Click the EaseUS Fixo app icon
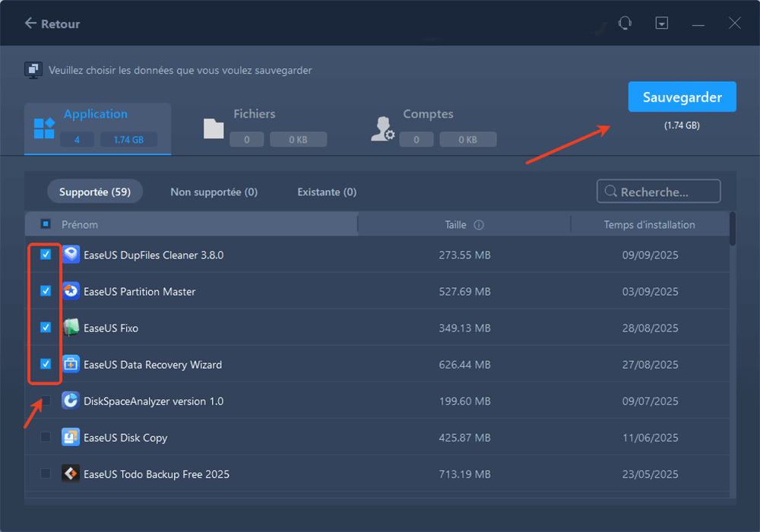 point(71,328)
